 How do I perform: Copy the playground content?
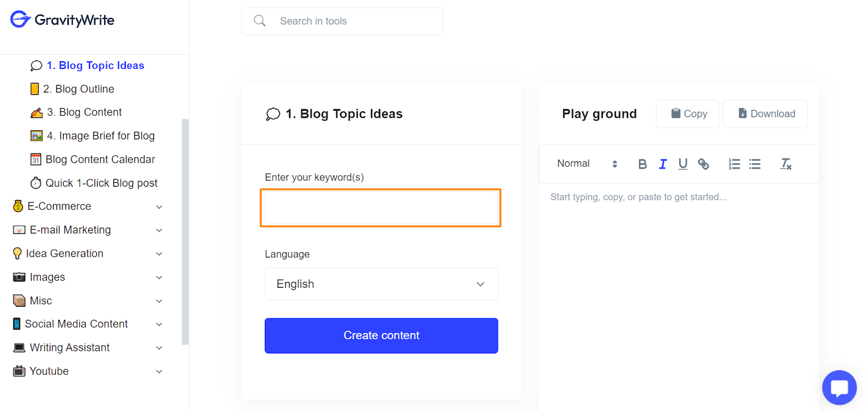tap(688, 114)
